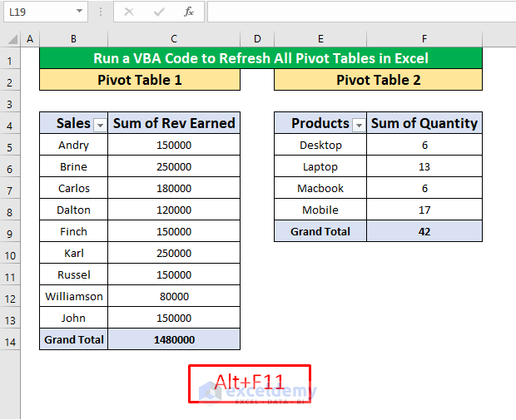Screen dimensions: 516x420
Task: Select the Mobile quantity 17 cell
Action: (424, 210)
